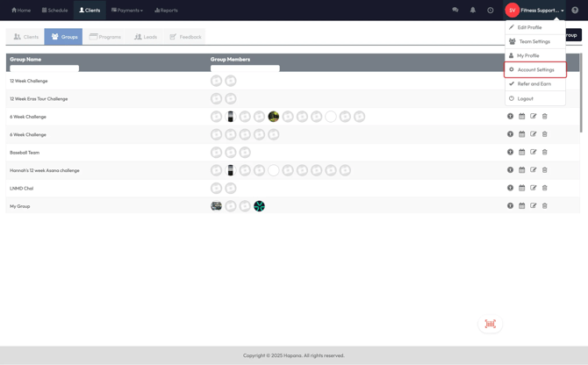Click the help icon in the top bar
This screenshot has height=365, width=588.
coord(575,11)
